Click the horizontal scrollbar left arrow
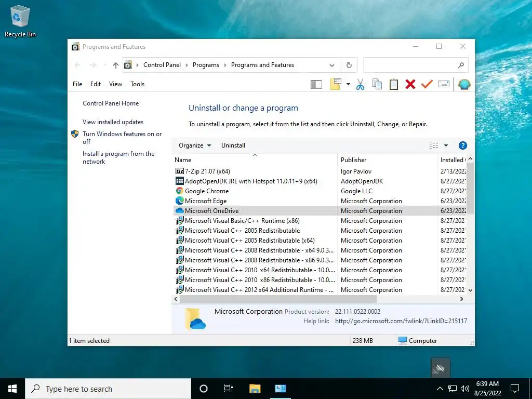 (176, 299)
